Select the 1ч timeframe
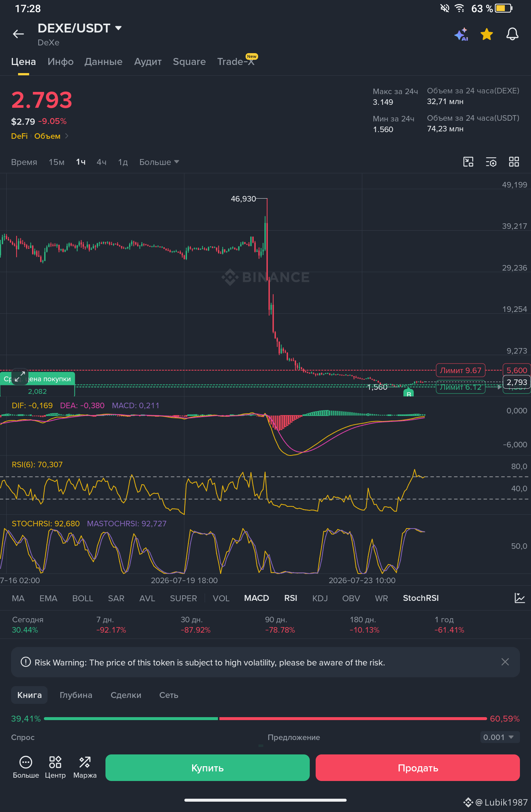Image resolution: width=531 pixels, height=812 pixels. 81,162
